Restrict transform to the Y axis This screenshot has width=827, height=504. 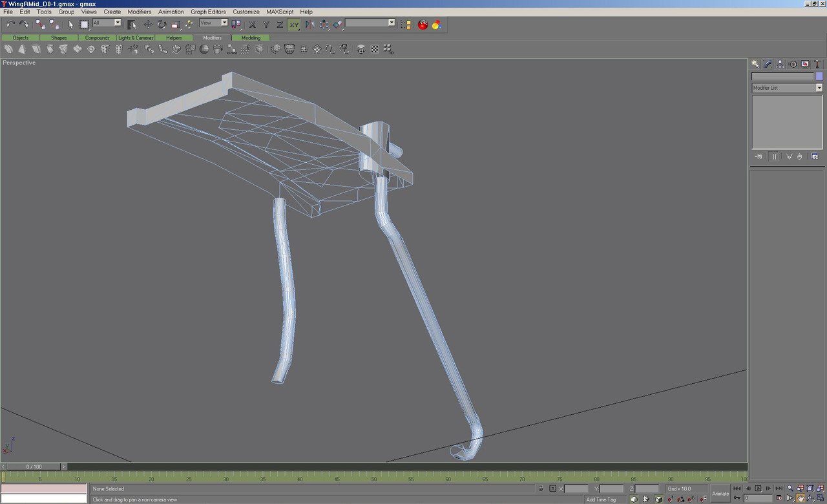click(x=266, y=25)
